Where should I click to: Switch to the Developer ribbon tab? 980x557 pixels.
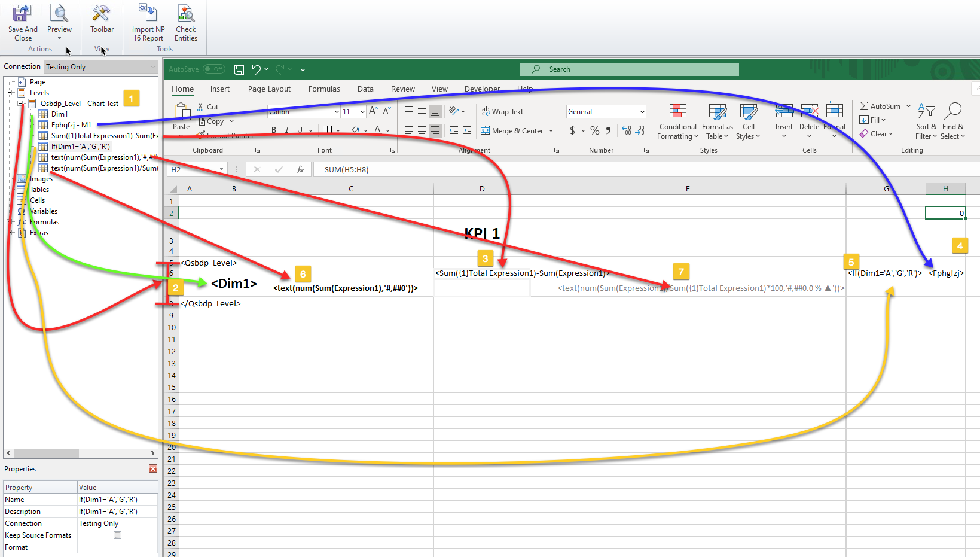(x=482, y=89)
